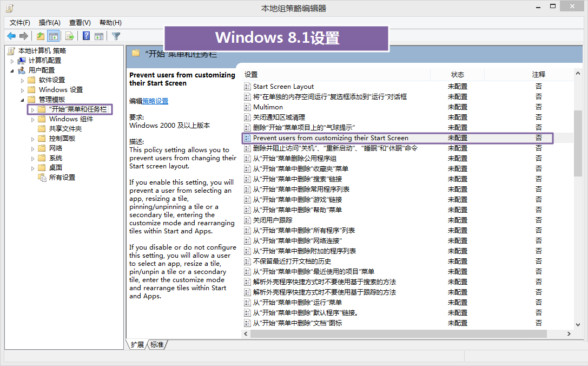Viewport: 588px width, 366px height.
Task: Open the 操作(A) menu
Action: click(x=50, y=23)
